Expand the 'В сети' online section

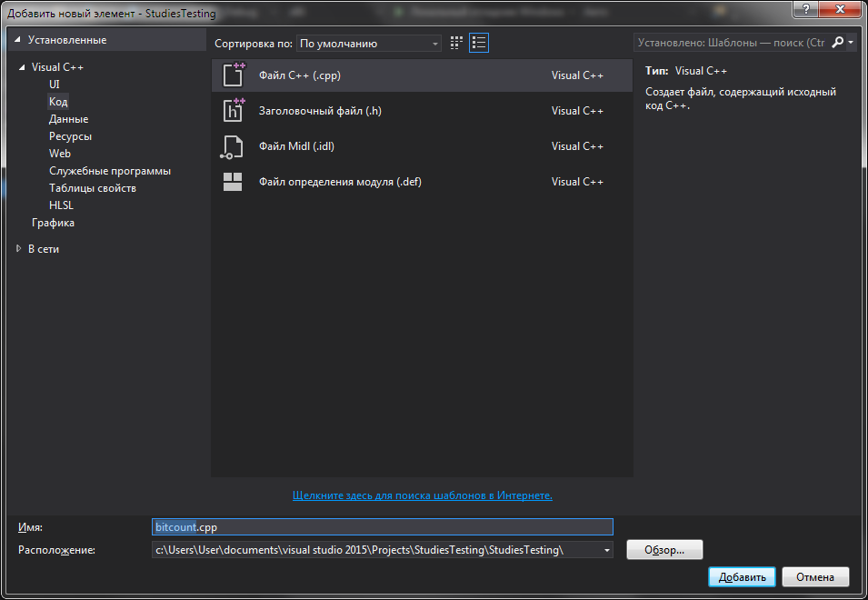(x=19, y=249)
